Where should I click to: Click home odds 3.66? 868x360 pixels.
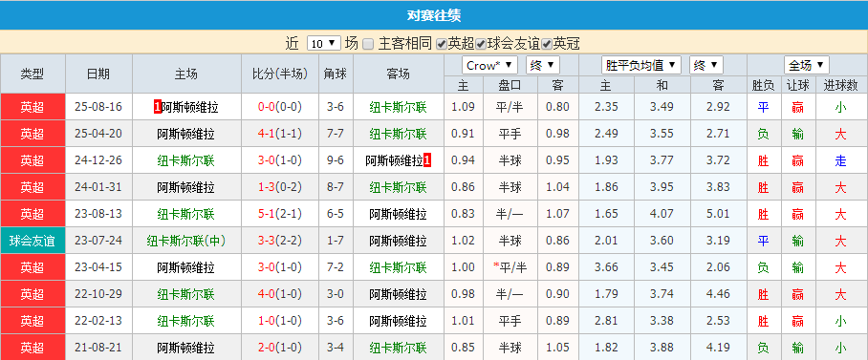coord(606,267)
